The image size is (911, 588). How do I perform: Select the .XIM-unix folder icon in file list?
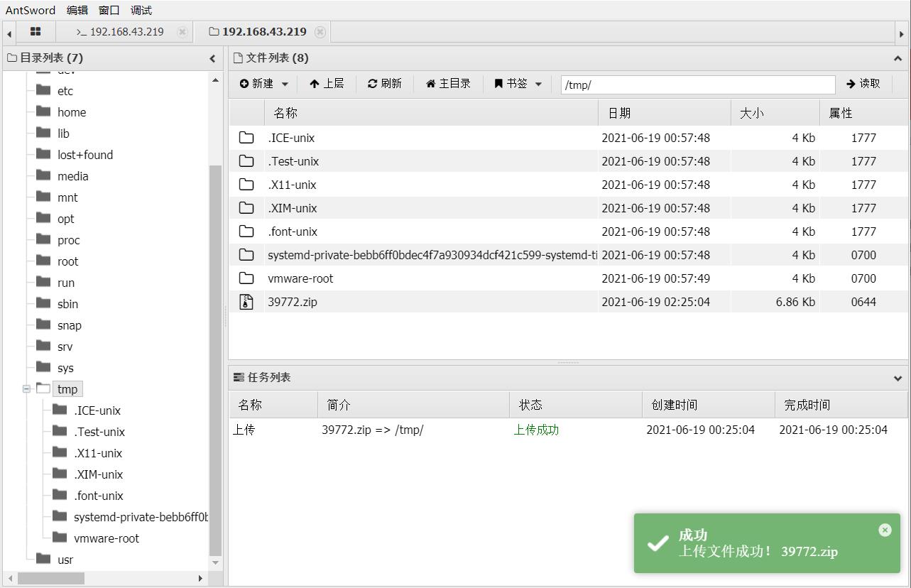click(246, 208)
